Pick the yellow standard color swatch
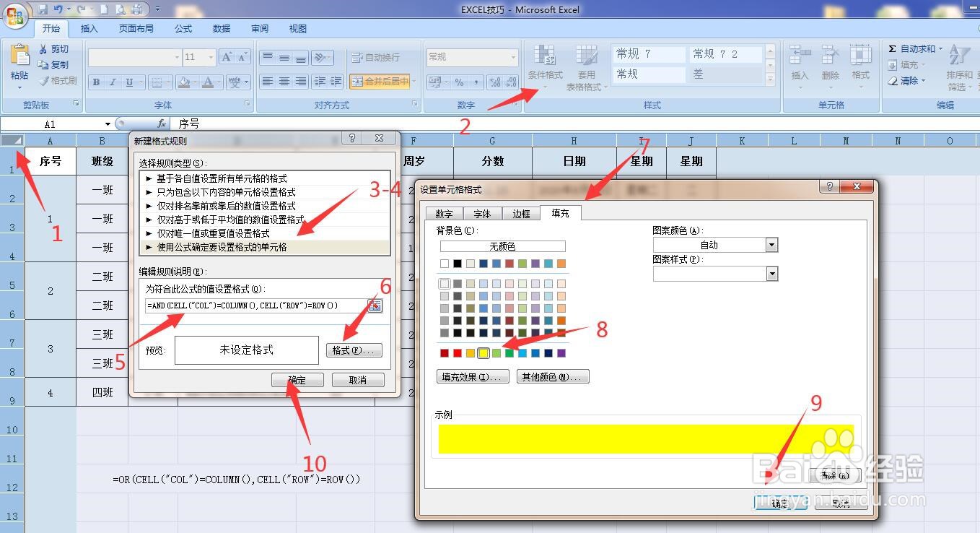This screenshot has height=533, width=980. coord(483,353)
